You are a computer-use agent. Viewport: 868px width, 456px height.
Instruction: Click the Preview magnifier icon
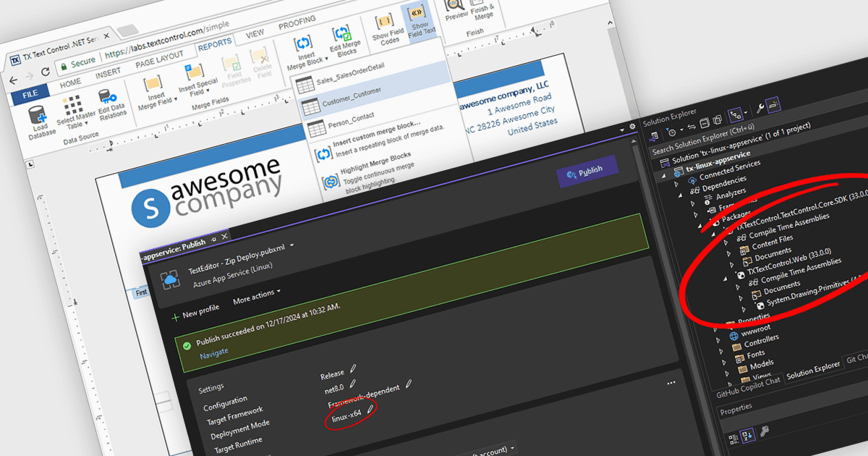point(456,7)
